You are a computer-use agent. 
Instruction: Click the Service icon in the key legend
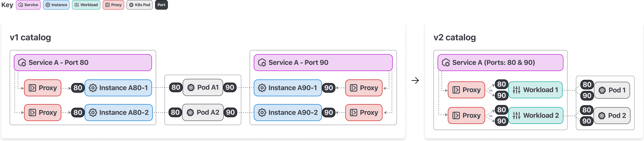[21, 5]
